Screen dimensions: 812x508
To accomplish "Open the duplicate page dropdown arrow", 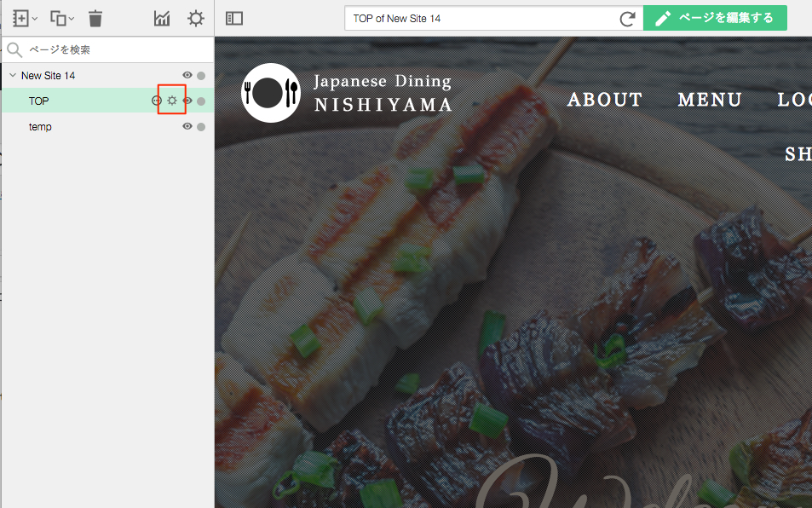I will click(72, 19).
